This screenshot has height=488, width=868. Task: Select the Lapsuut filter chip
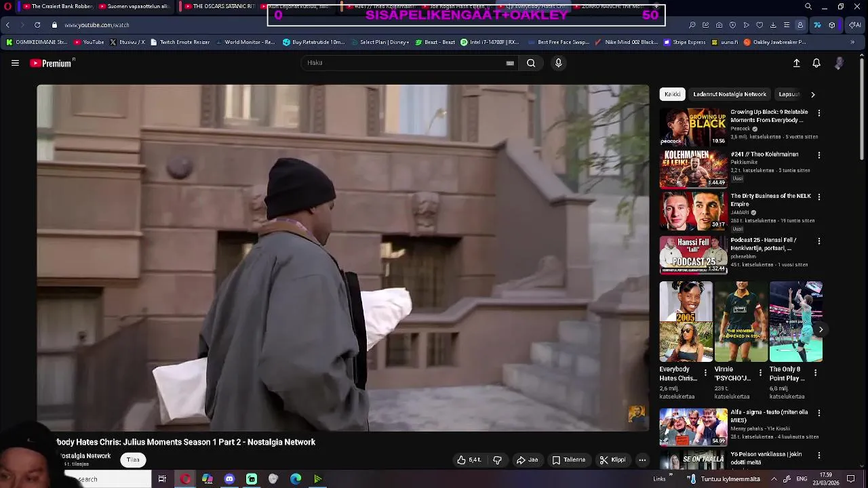[789, 94]
